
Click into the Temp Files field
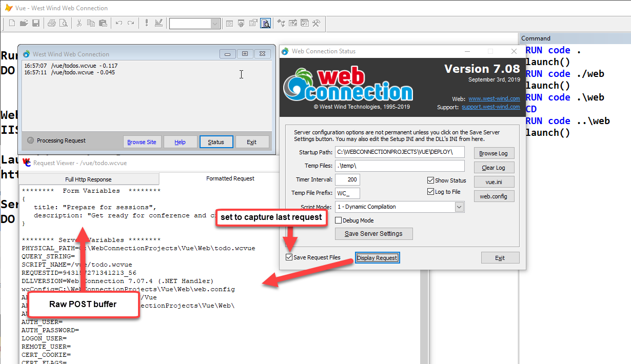(400, 166)
